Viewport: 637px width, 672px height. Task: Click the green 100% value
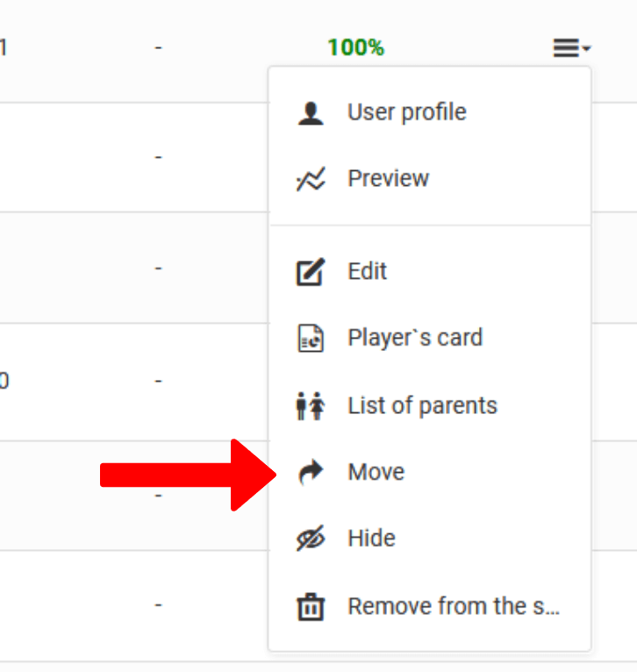coord(355,47)
